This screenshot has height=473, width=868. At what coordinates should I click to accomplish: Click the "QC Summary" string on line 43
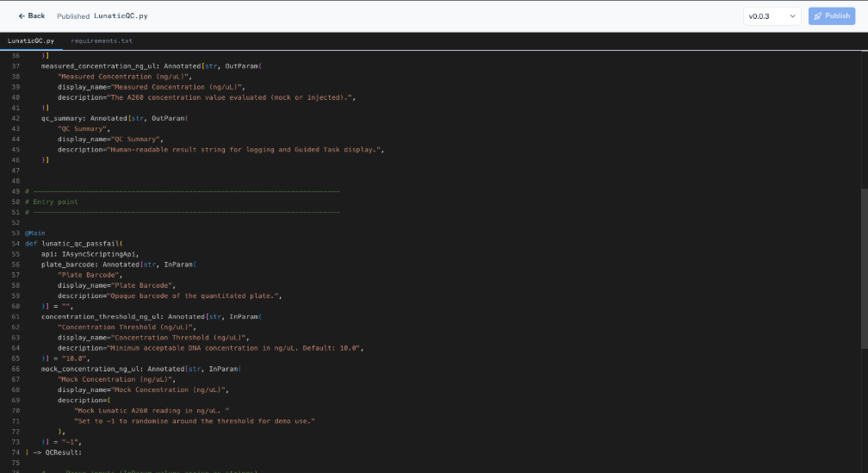point(84,128)
